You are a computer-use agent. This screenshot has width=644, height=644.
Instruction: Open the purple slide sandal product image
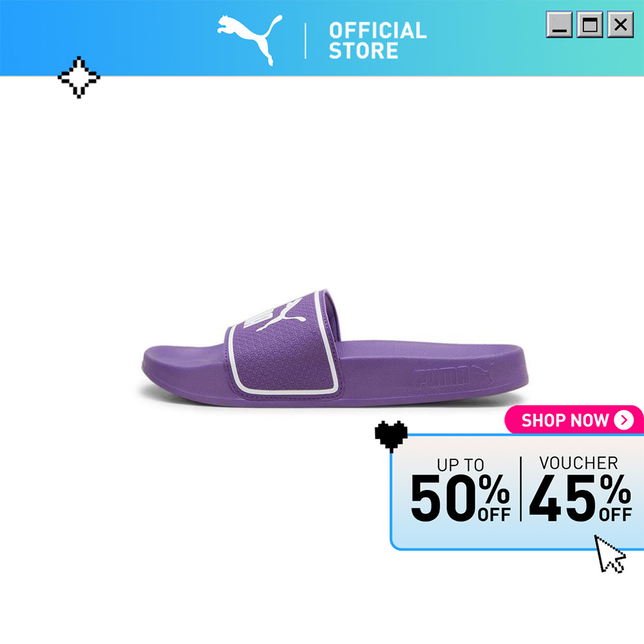click(335, 348)
